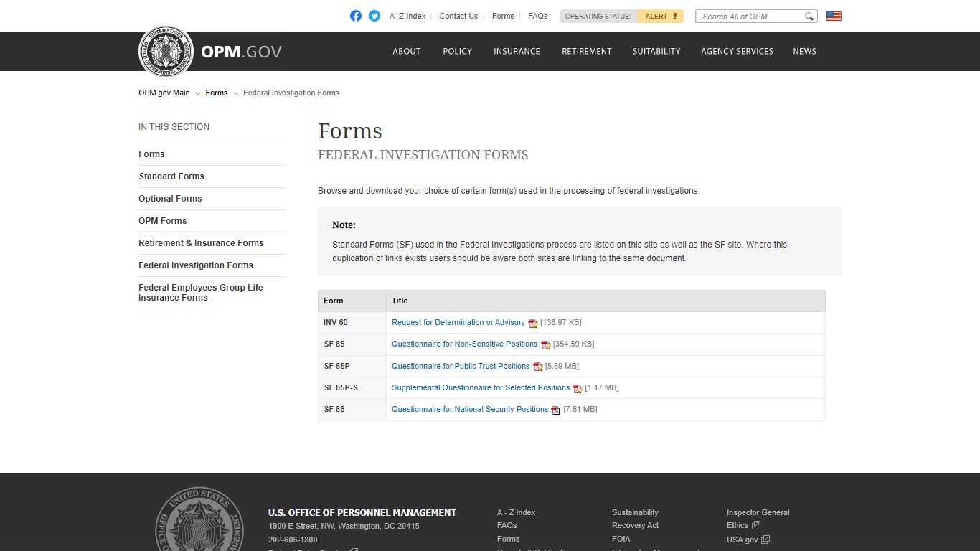Click the footer OPM seal emblem

(x=200, y=519)
